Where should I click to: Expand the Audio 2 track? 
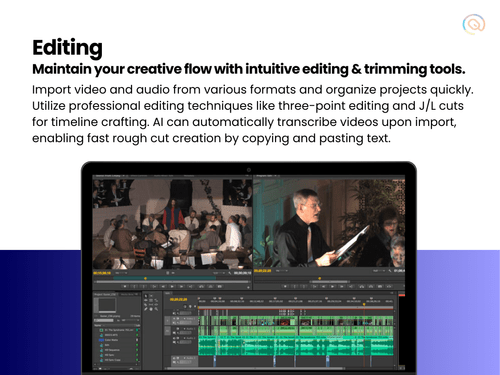184,338
